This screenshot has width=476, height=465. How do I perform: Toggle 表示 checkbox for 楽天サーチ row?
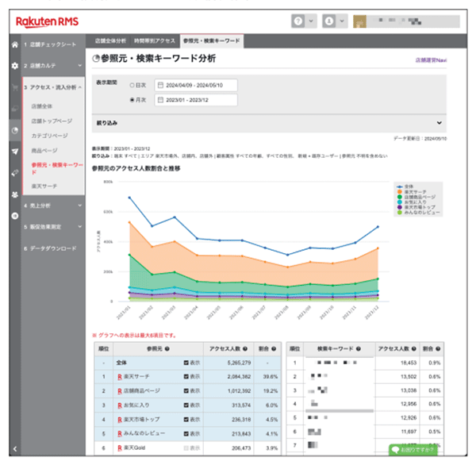186,377
